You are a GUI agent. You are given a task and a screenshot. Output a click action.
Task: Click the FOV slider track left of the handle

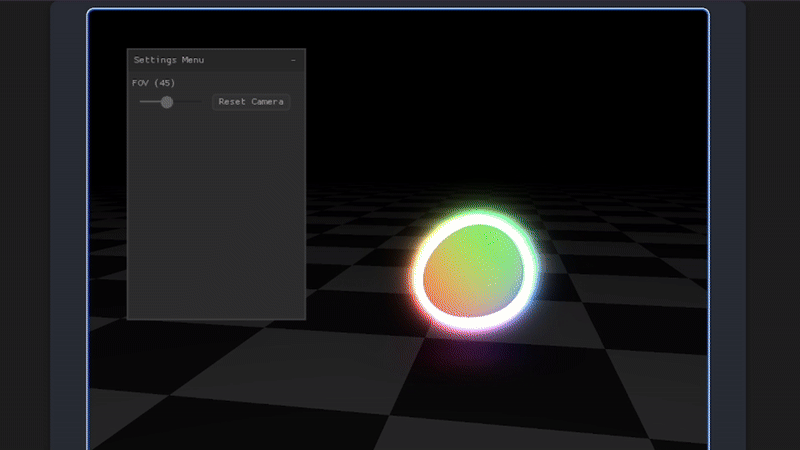tap(149, 102)
